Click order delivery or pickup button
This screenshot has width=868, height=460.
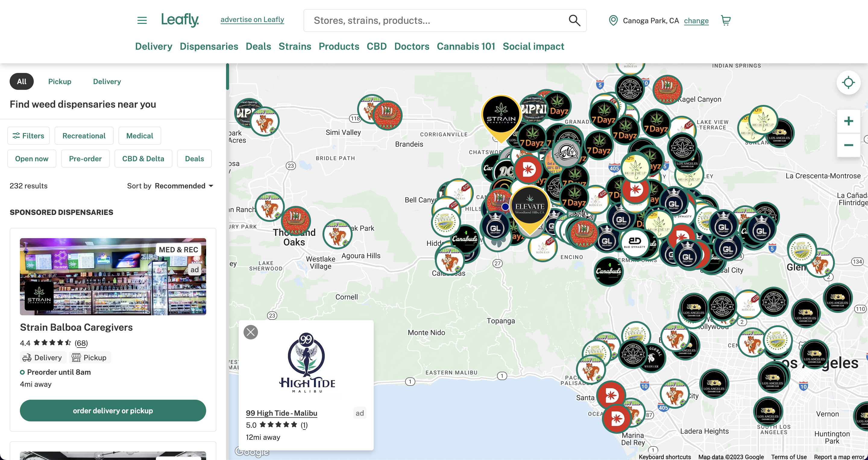113,411
